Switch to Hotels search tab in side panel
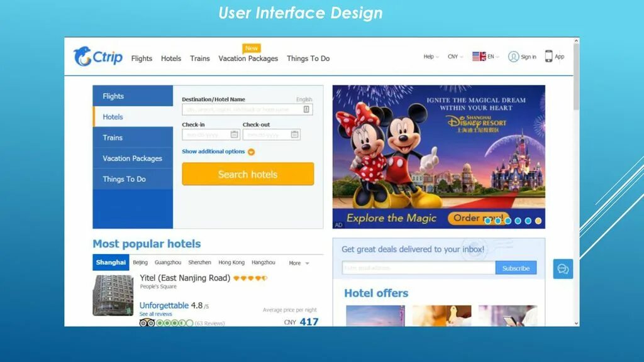 tap(133, 116)
